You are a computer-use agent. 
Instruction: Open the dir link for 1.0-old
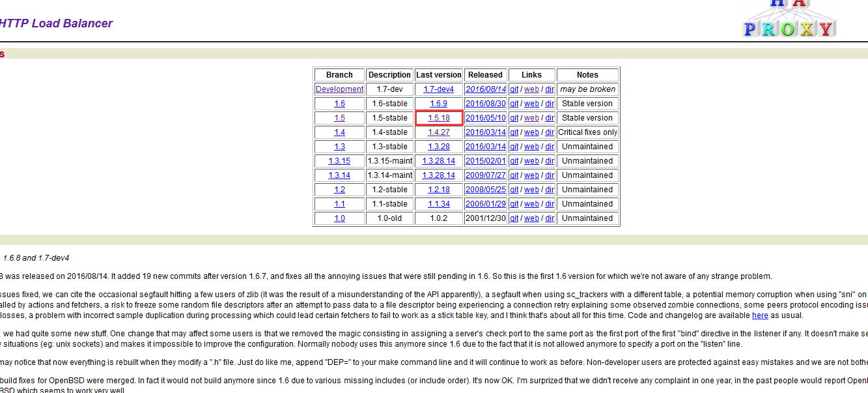click(550, 218)
